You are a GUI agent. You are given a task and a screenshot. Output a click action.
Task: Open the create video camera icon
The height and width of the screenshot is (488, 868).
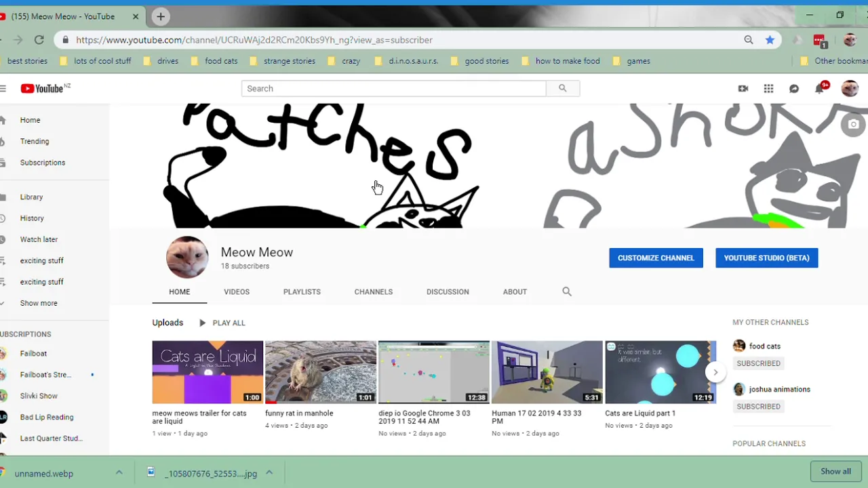coord(743,88)
